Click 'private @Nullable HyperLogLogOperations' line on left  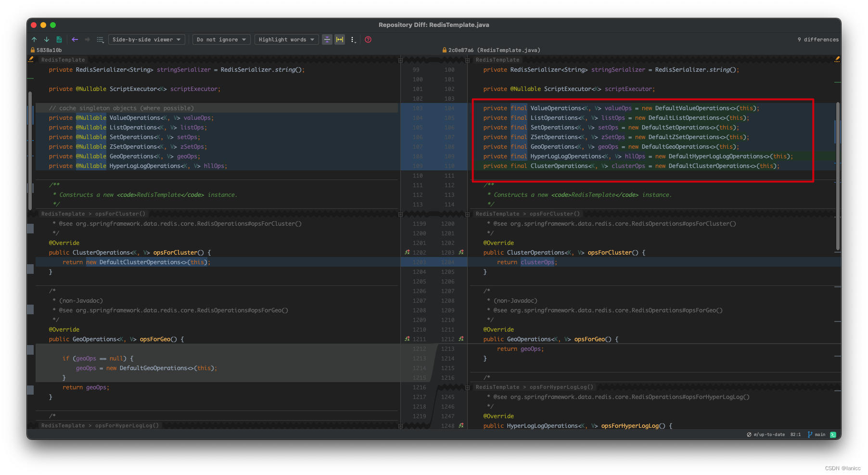pos(138,166)
